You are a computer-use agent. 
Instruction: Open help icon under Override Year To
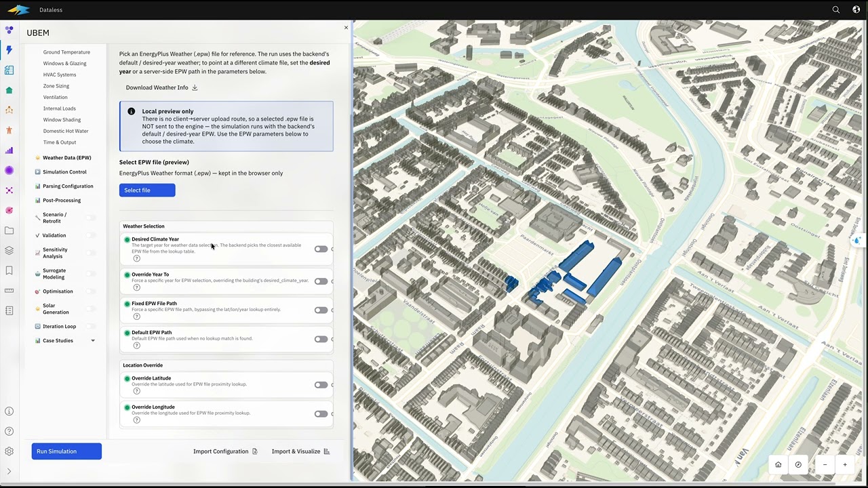(136, 287)
